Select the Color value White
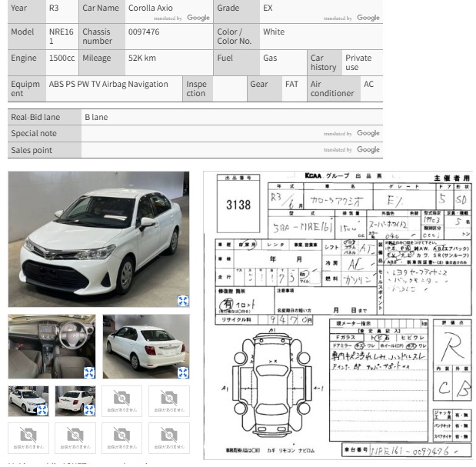476x467 pixels. tap(274, 32)
